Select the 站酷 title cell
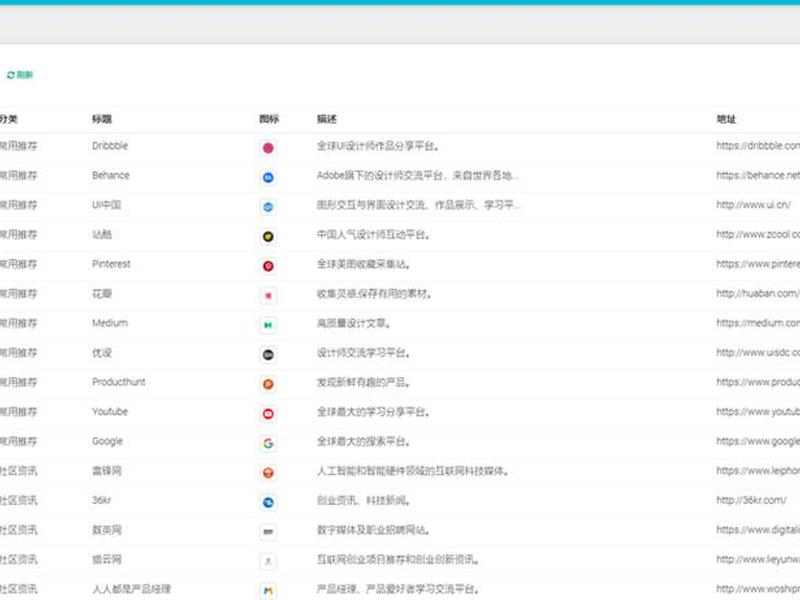This screenshot has width=800, height=600. click(x=102, y=234)
